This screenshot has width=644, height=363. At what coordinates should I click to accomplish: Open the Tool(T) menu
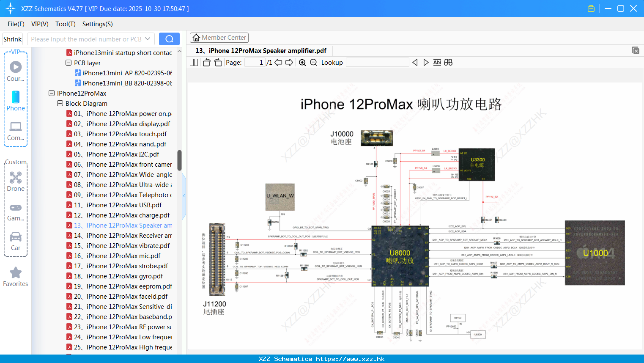pos(66,24)
